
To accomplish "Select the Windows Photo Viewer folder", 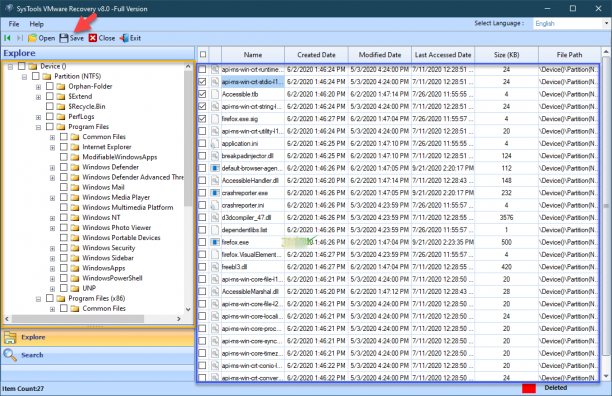I will tap(116, 227).
